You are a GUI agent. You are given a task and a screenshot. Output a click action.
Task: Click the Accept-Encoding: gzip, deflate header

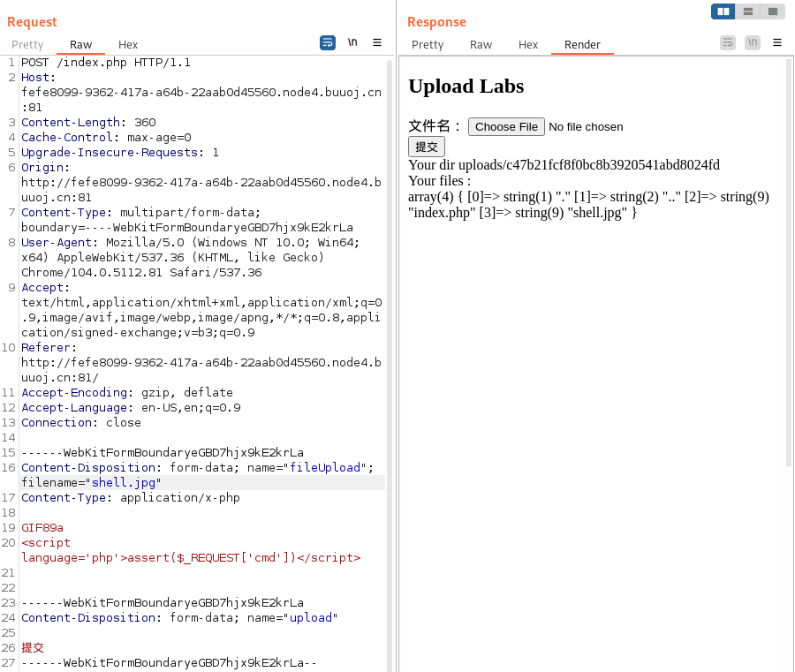126,392
